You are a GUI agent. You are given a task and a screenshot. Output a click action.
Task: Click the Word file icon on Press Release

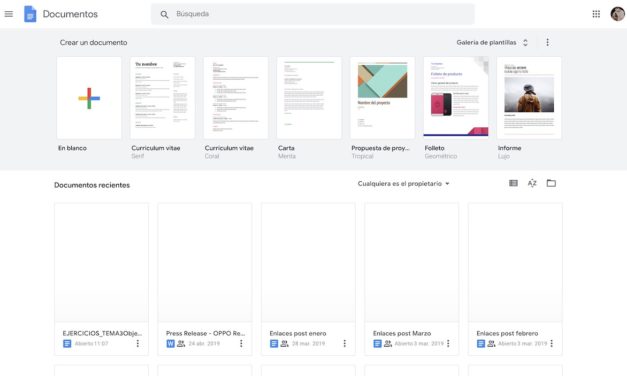[170, 343]
